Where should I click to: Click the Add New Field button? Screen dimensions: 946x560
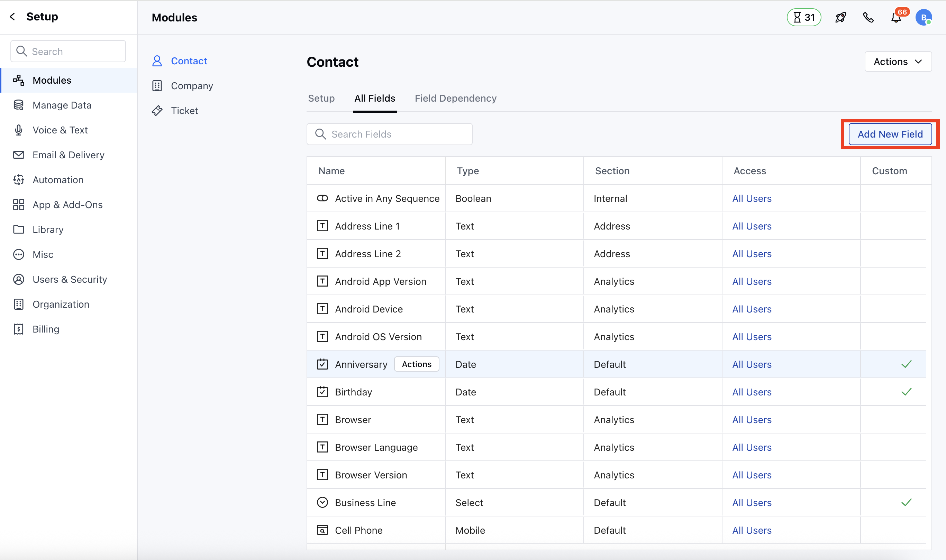[x=890, y=134]
